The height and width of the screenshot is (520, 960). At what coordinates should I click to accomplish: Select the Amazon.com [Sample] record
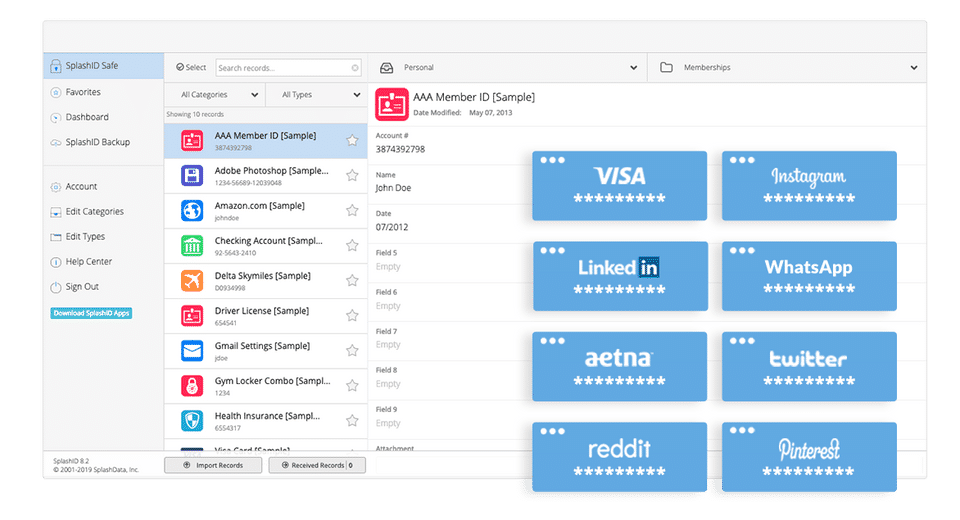265,211
